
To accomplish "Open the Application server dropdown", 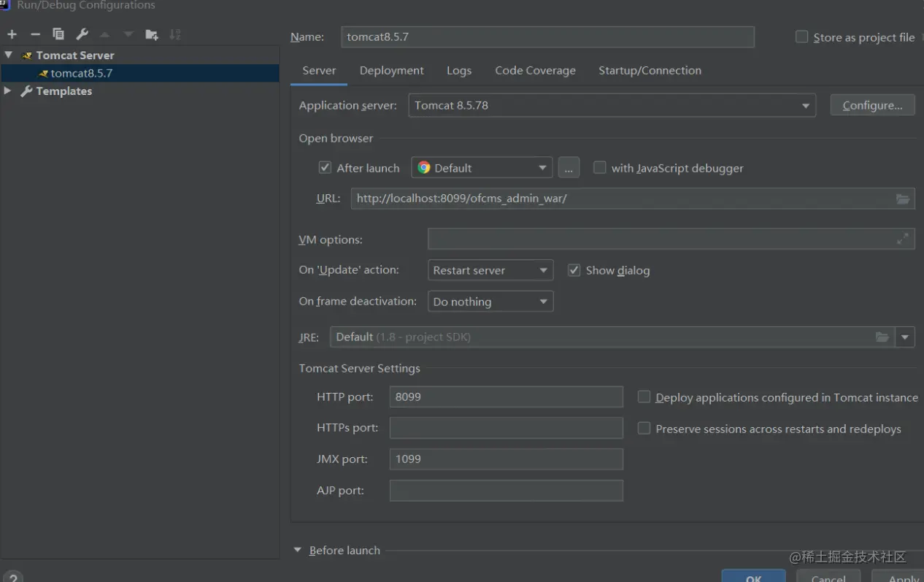I will tap(612, 105).
